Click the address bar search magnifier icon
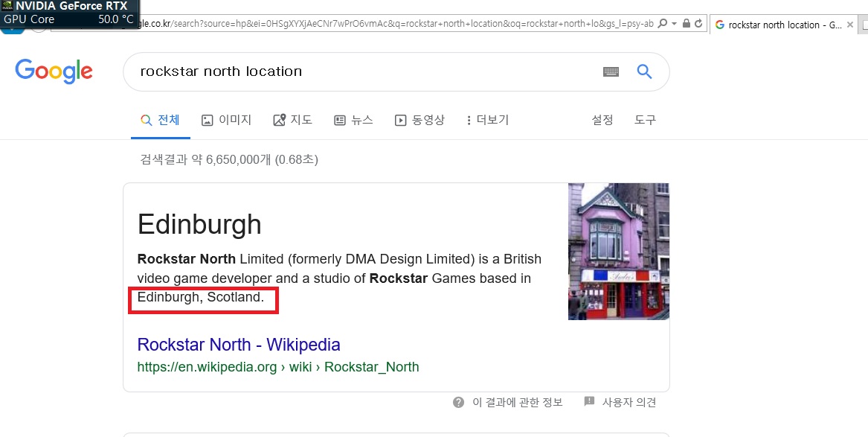The image size is (868, 437). point(663,24)
